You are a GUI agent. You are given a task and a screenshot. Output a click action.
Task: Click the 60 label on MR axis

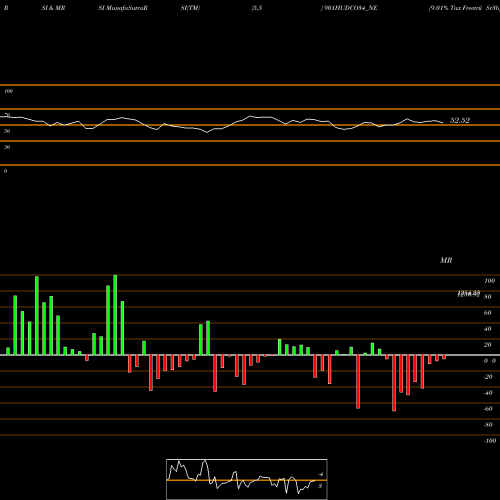point(488,313)
